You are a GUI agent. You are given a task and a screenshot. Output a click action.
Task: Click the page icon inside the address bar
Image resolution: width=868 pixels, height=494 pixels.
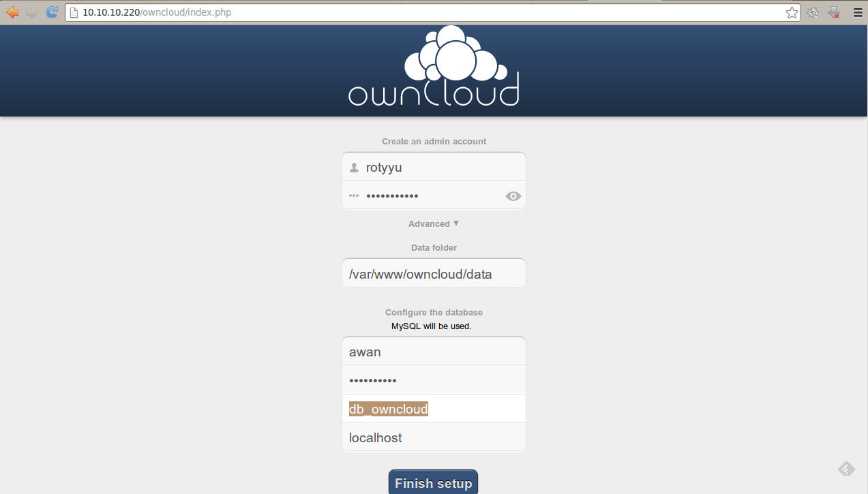pyautogui.click(x=74, y=12)
